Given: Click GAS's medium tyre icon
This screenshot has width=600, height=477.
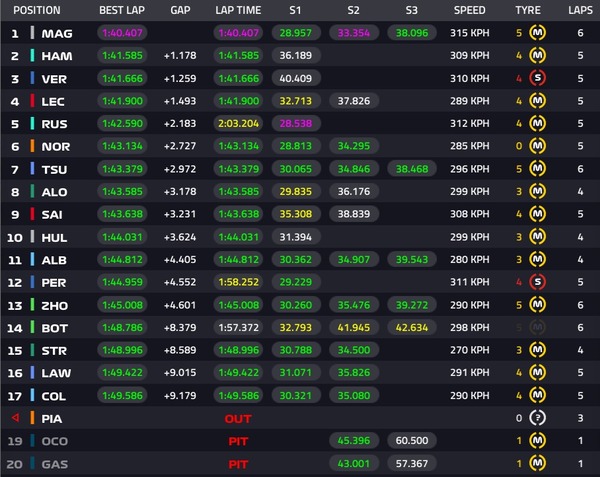Looking at the screenshot, I should (536, 464).
